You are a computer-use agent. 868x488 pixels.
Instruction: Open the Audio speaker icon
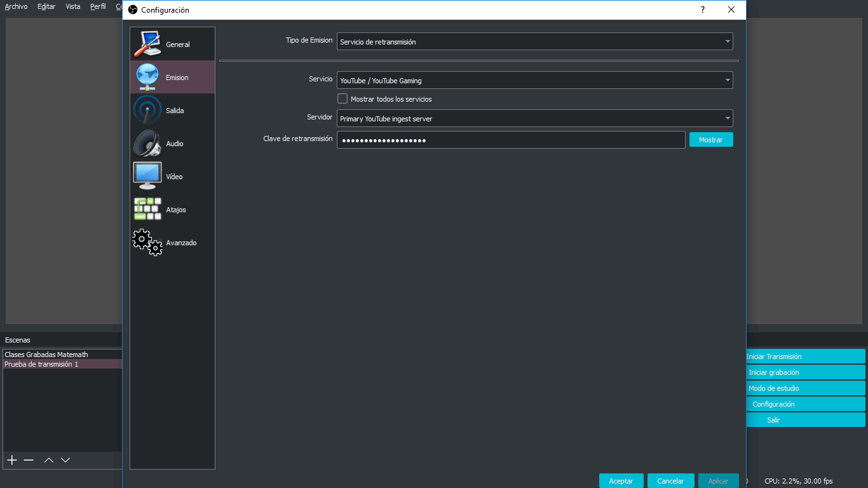147,144
